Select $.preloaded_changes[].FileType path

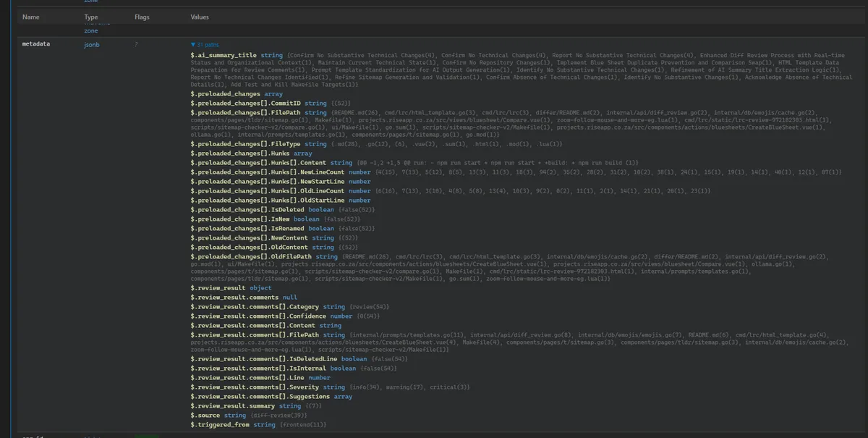pyautogui.click(x=245, y=144)
